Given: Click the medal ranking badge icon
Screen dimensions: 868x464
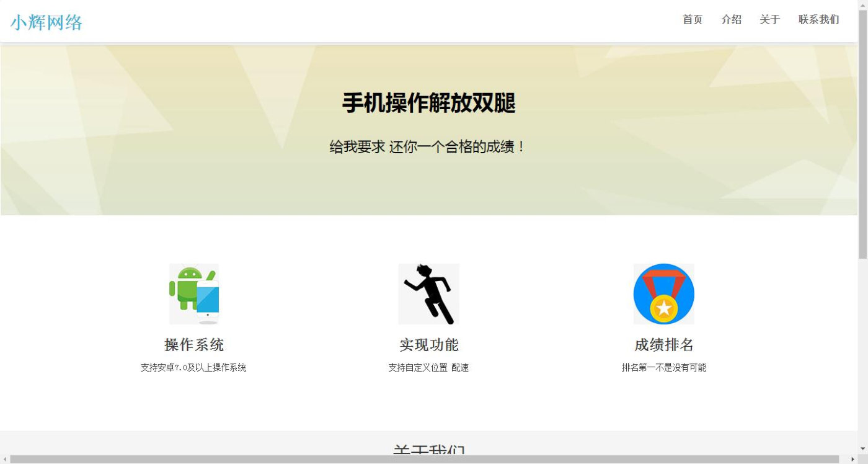Looking at the screenshot, I should coord(663,294).
